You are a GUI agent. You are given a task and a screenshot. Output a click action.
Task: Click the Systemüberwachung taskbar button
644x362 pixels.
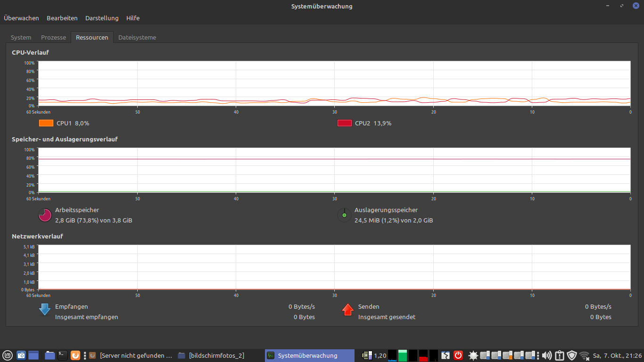coord(310,355)
